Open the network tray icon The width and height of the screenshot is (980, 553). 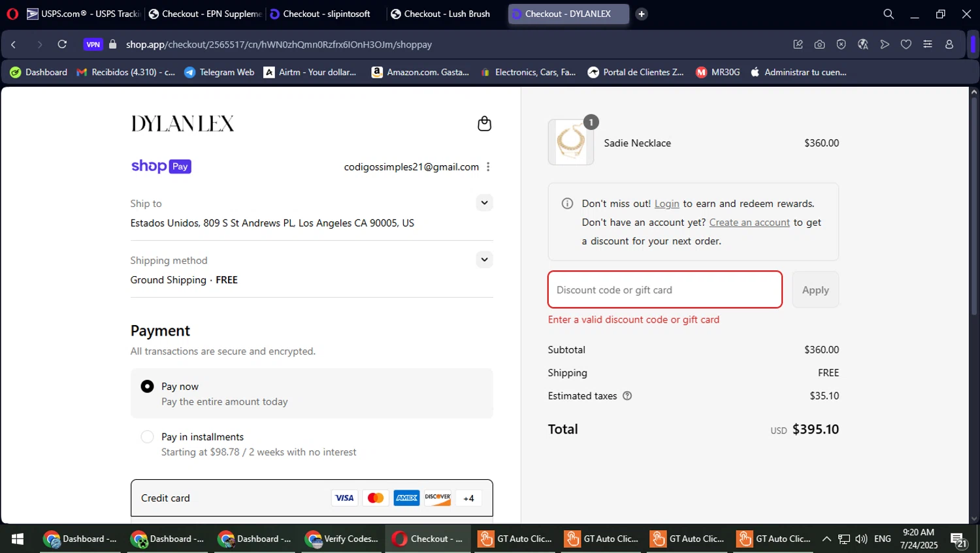(x=843, y=539)
